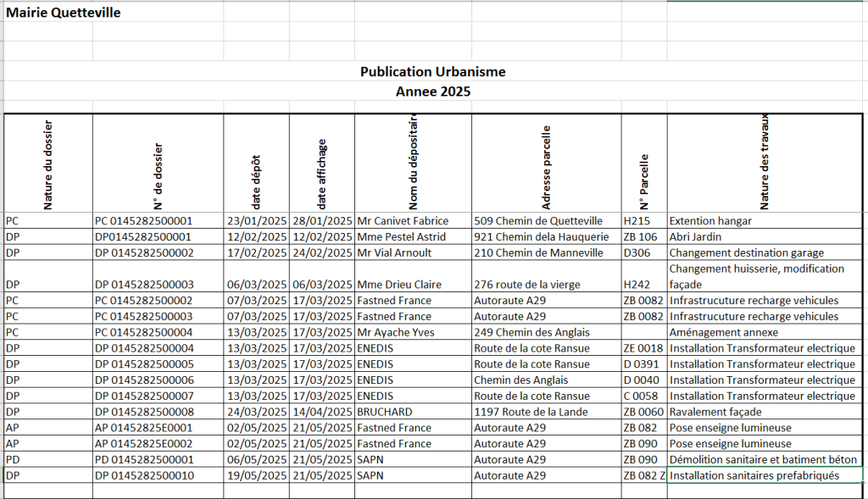The width and height of the screenshot is (868, 499).
Task: Select cell 'DP 0145282500002'
Action: (159, 252)
